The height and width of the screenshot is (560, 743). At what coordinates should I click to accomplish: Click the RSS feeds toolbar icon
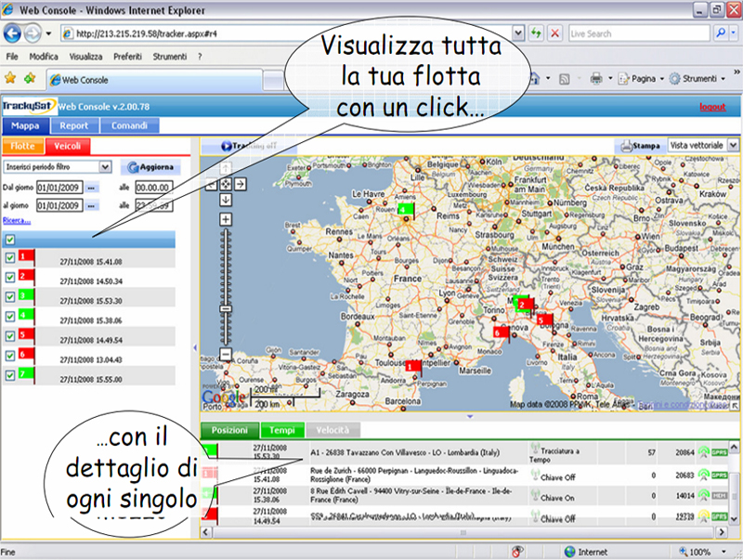(x=564, y=79)
